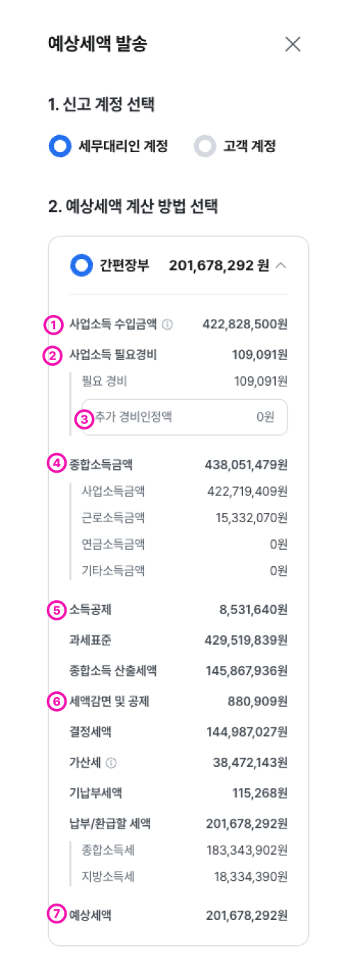Click pink marker number 5
This screenshot has width=350, height=980.
point(55,609)
